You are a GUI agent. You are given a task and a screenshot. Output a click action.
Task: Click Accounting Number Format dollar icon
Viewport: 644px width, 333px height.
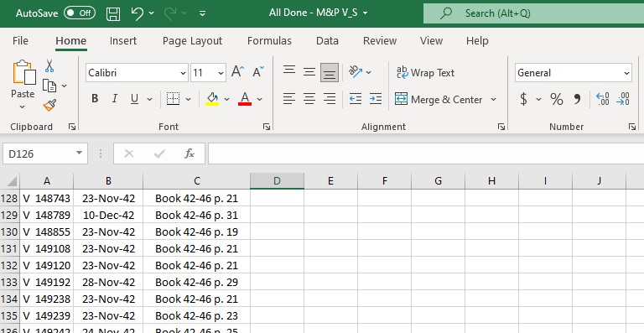(x=523, y=99)
